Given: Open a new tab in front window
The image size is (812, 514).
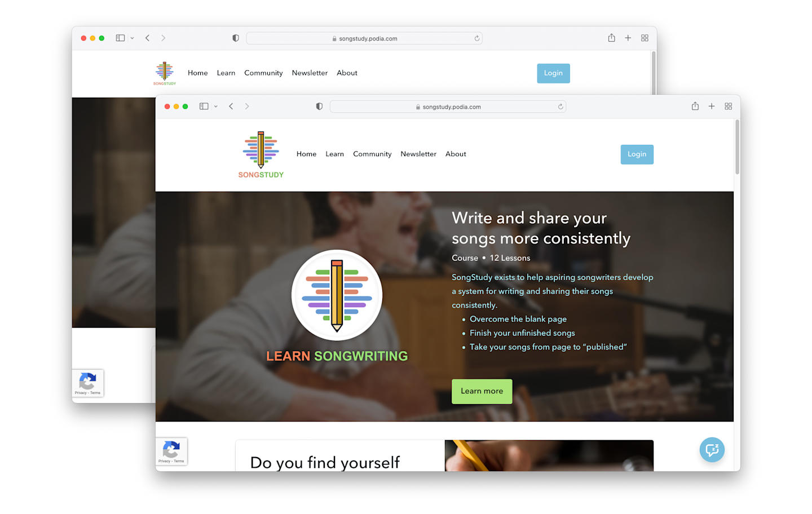Looking at the screenshot, I should 712,106.
